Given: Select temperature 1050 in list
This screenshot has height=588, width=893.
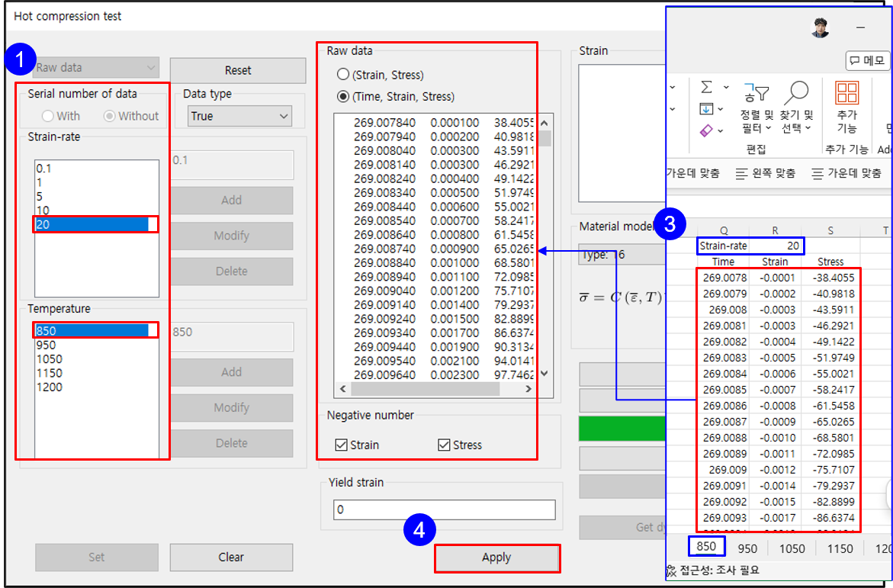Looking at the screenshot, I should tap(96, 359).
